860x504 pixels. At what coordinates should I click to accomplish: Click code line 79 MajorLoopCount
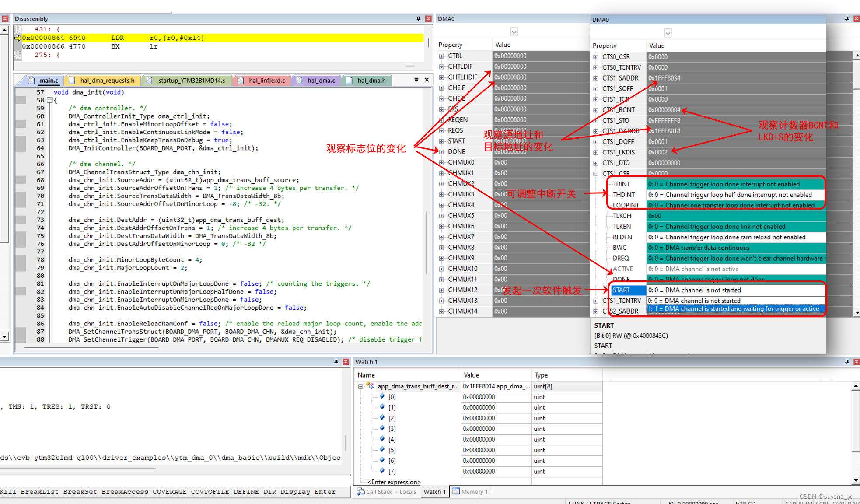(x=128, y=268)
